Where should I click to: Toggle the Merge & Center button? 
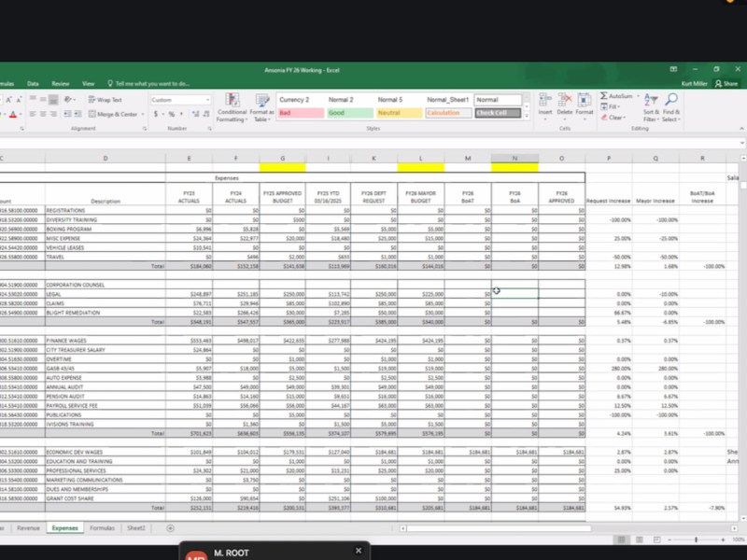pos(117,114)
